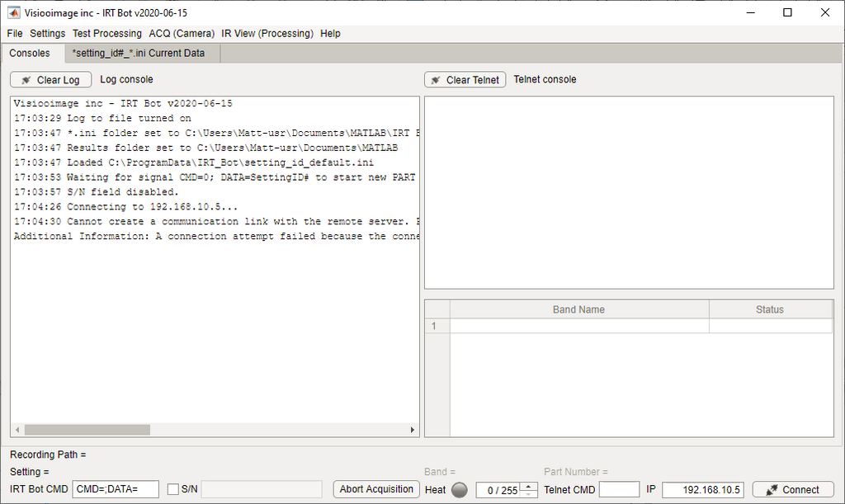
Task: Increment the Heat value spinner up
Action: (x=528, y=486)
